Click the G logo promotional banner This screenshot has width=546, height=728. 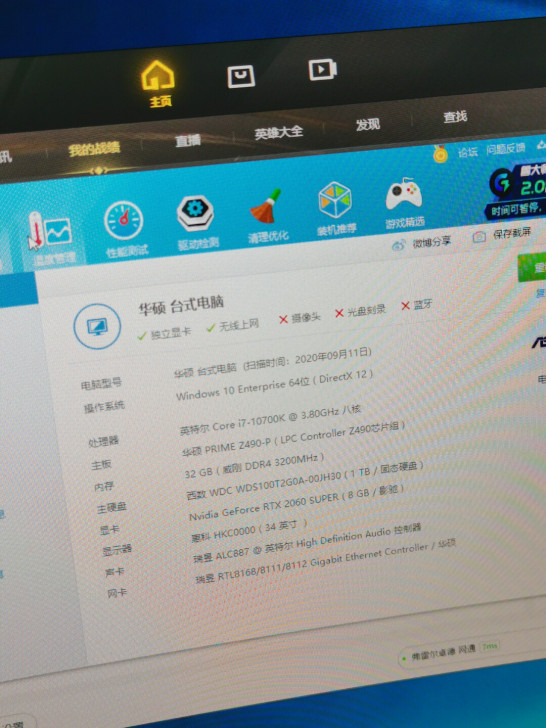point(516,191)
